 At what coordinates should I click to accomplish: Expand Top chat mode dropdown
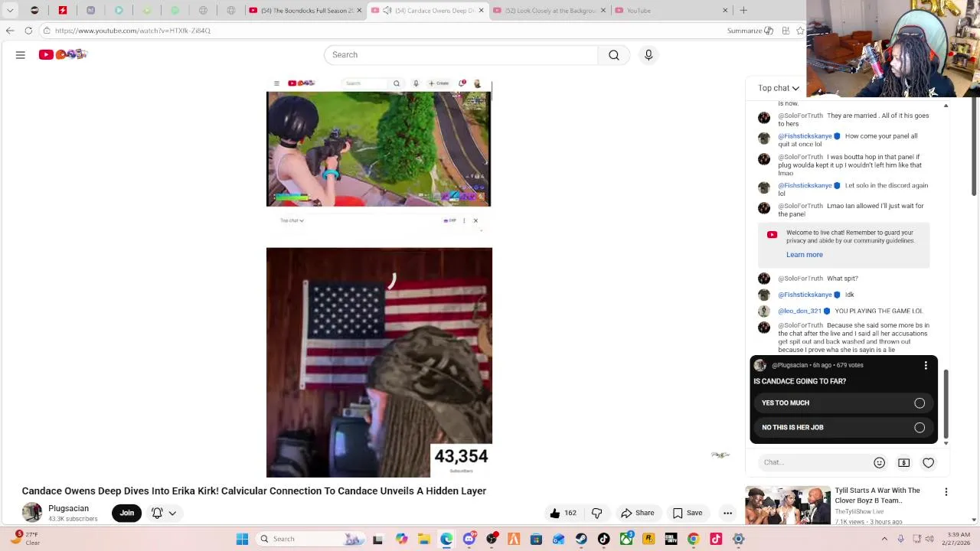pyautogui.click(x=779, y=88)
